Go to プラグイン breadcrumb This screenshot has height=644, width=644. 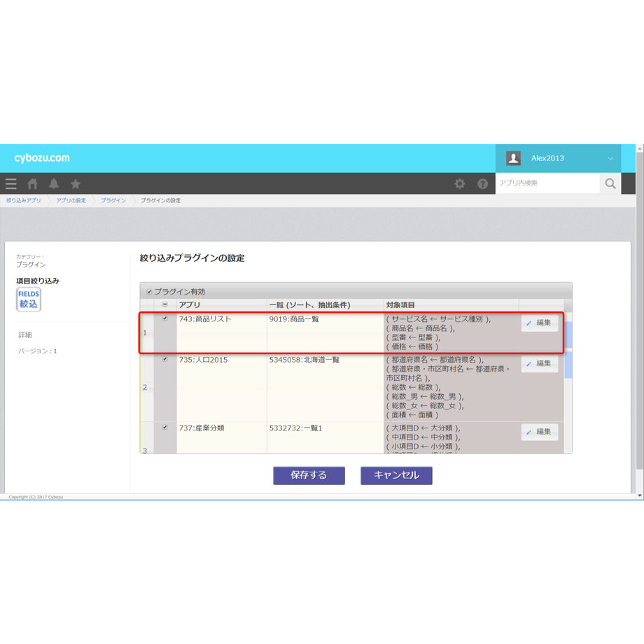point(113,200)
